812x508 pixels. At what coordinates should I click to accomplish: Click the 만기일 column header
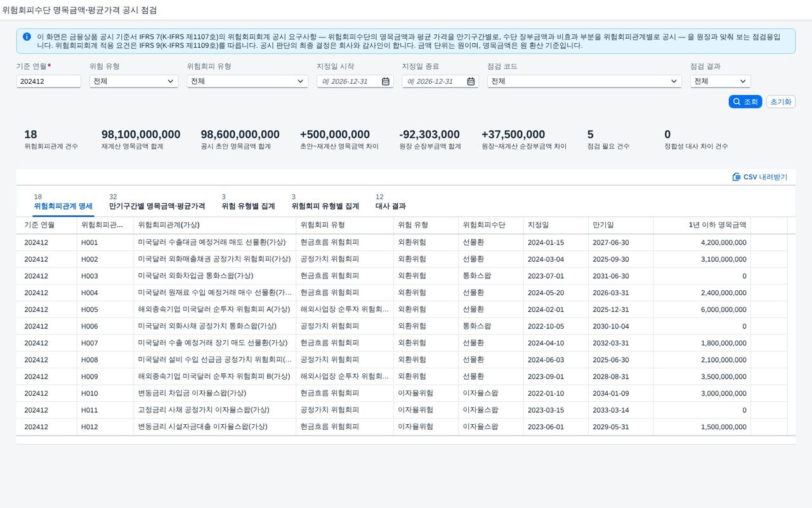pos(621,225)
